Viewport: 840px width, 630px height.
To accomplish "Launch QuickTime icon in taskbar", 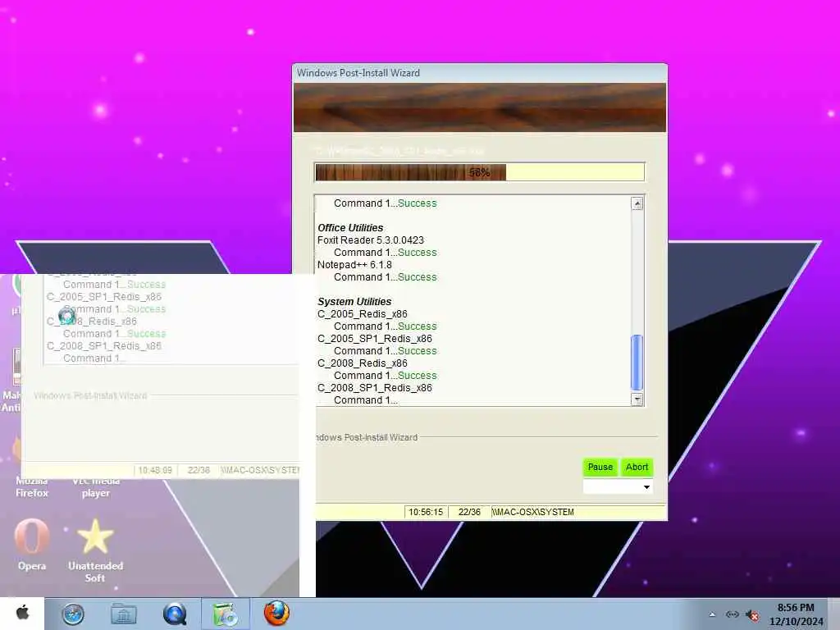I will pyautogui.click(x=175, y=614).
